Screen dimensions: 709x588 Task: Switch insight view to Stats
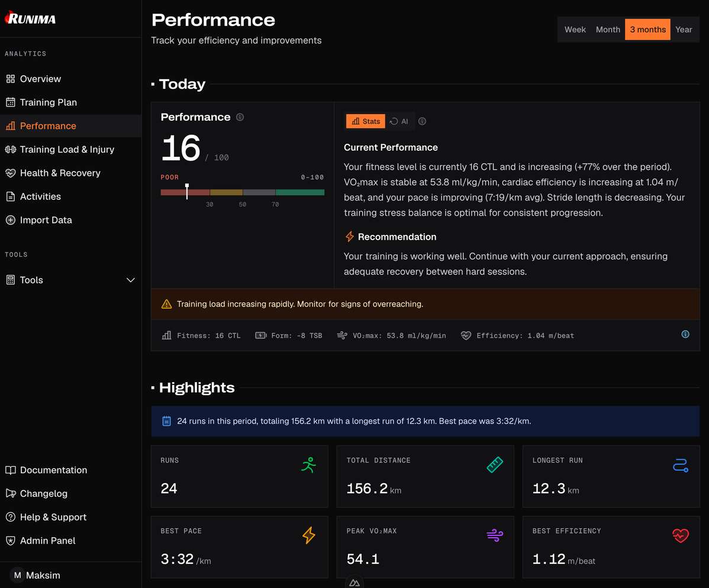pos(366,121)
